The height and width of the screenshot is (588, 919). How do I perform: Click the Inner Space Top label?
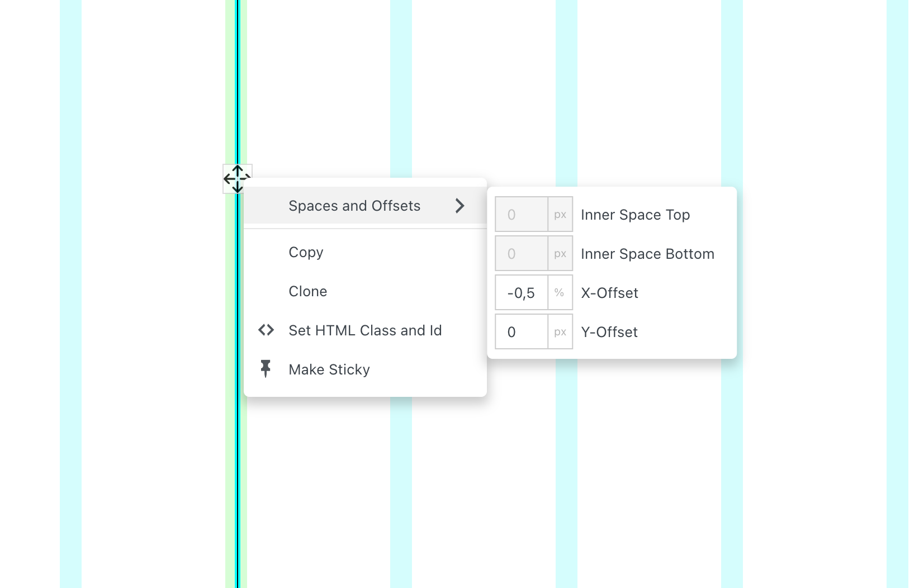click(x=635, y=215)
